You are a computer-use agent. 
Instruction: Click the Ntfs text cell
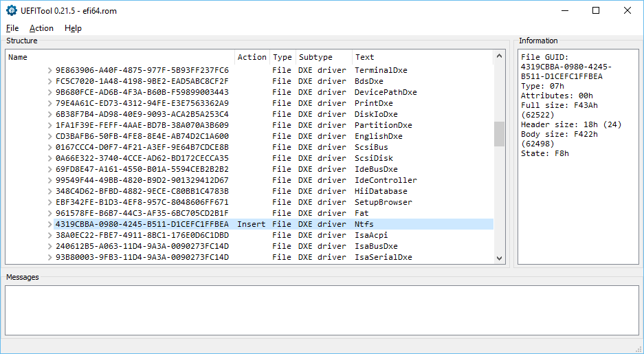[x=364, y=224]
